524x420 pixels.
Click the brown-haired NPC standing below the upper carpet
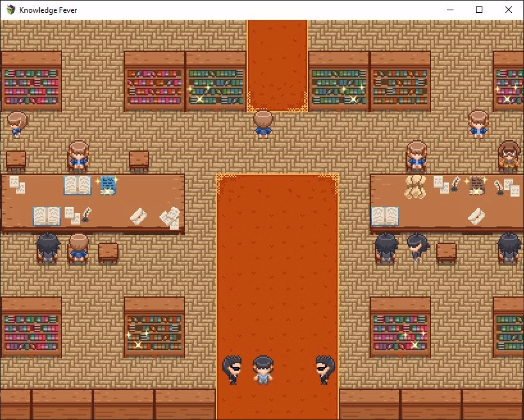coord(263,124)
